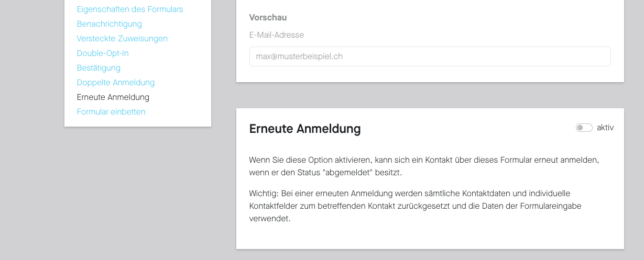Navigate to Doppelte Anmeldung

point(115,83)
